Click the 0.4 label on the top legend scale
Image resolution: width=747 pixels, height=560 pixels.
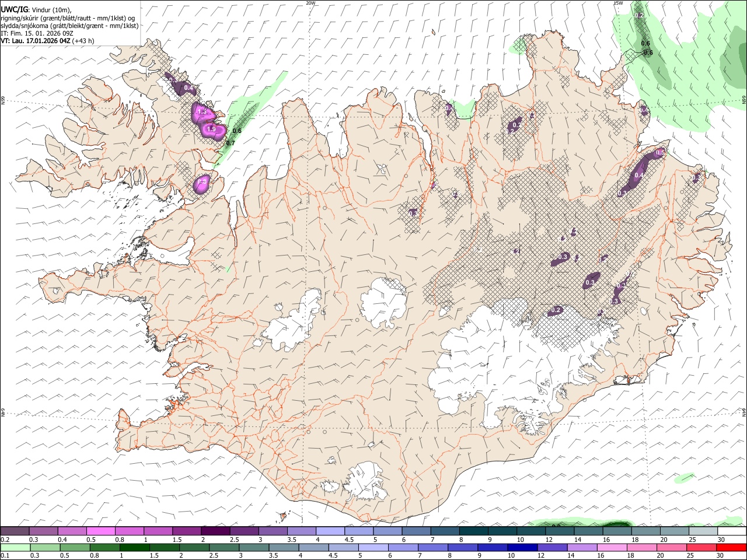pyautogui.click(x=62, y=540)
